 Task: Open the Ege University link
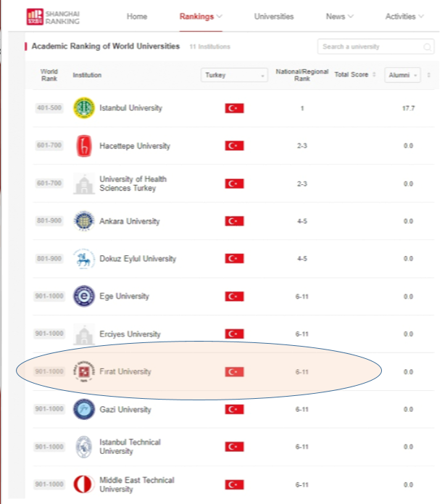tap(124, 297)
